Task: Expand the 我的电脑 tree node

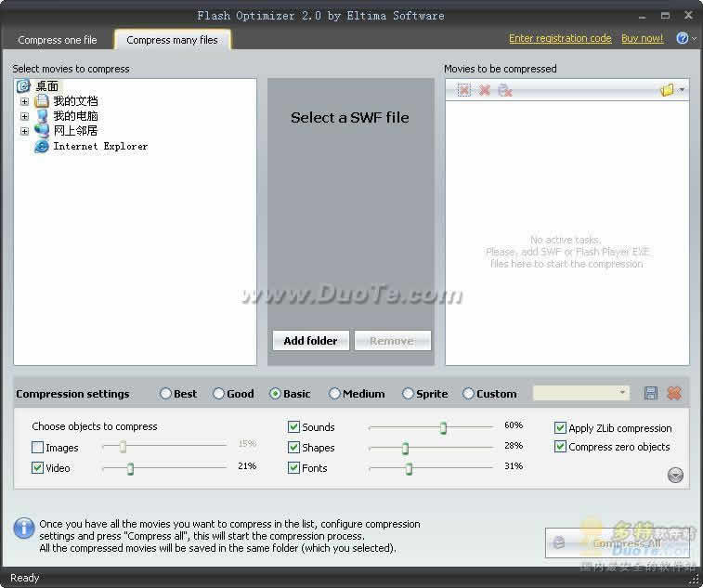Action: tap(24, 116)
